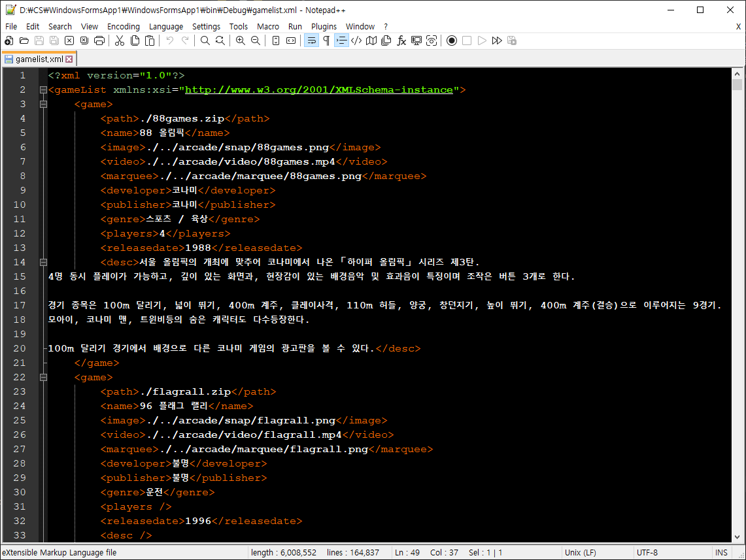
Task: Click the Close All documents icon
Action: click(x=84, y=41)
